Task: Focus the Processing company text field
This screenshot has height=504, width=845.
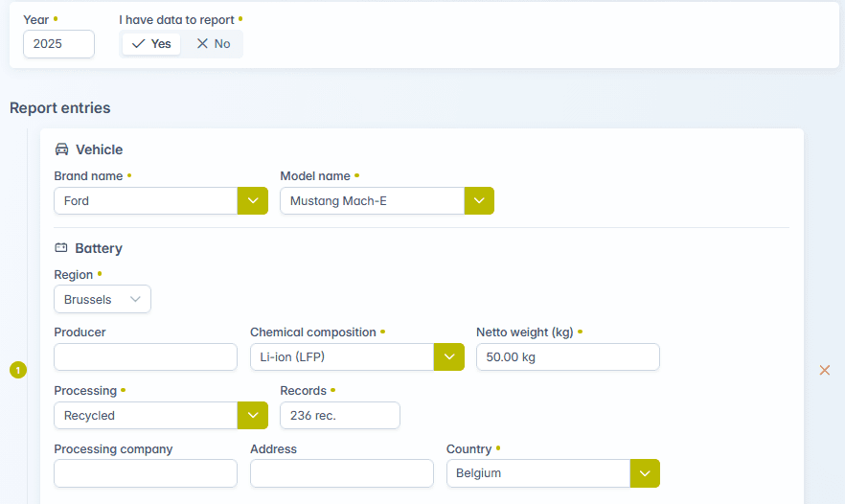Action: (145, 473)
